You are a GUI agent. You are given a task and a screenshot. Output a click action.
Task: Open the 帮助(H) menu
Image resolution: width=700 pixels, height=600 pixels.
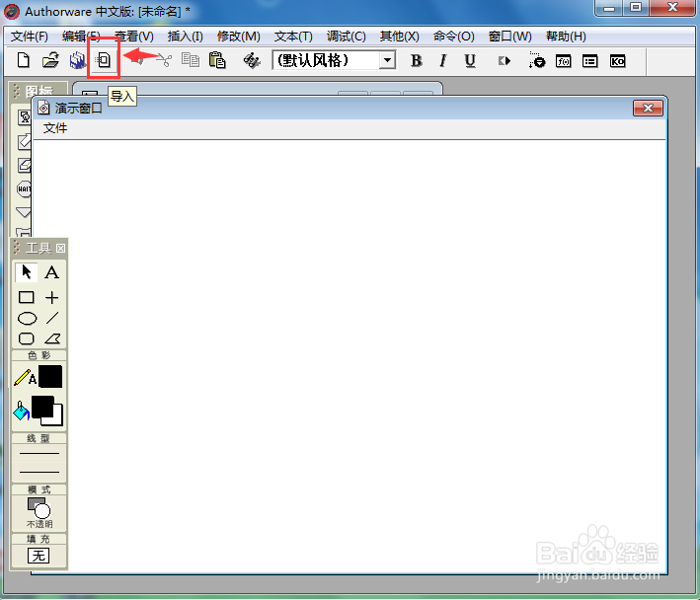(x=566, y=37)
